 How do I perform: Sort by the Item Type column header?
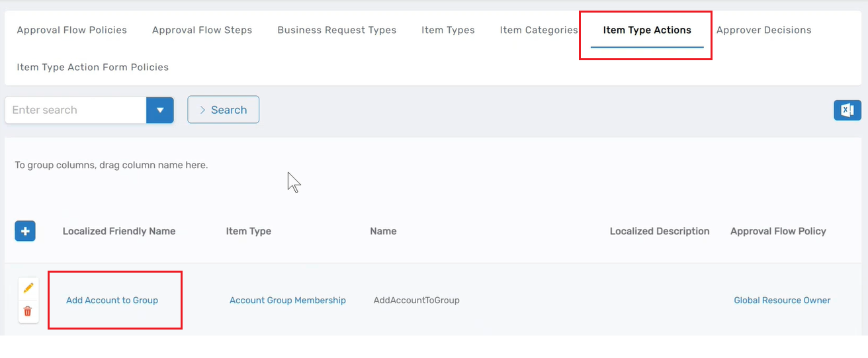click(x=249, y=231)
